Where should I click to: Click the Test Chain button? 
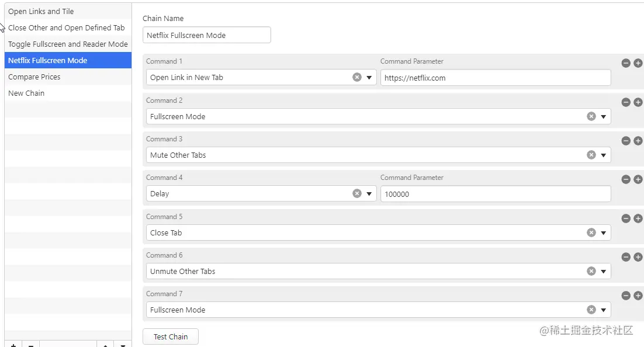pos(171,336)
